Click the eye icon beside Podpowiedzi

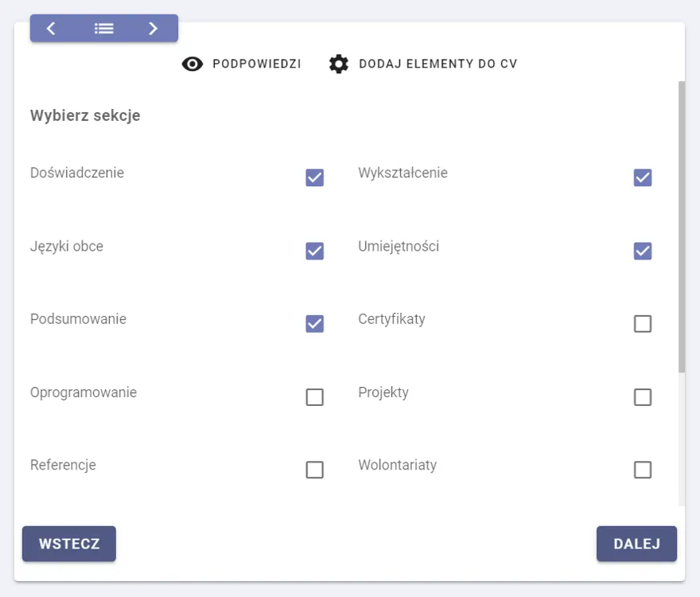(x=192, y=64)
